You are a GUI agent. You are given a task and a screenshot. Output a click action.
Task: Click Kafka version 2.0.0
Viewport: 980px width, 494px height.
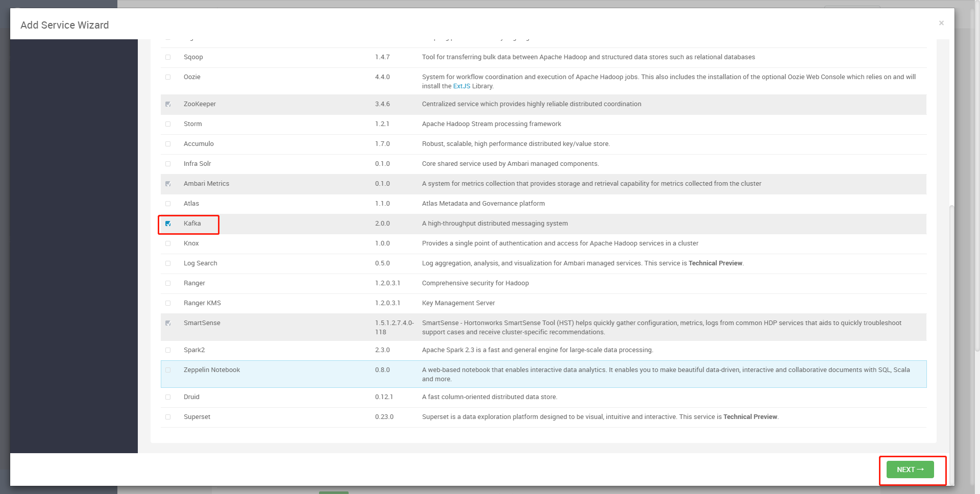382,224
